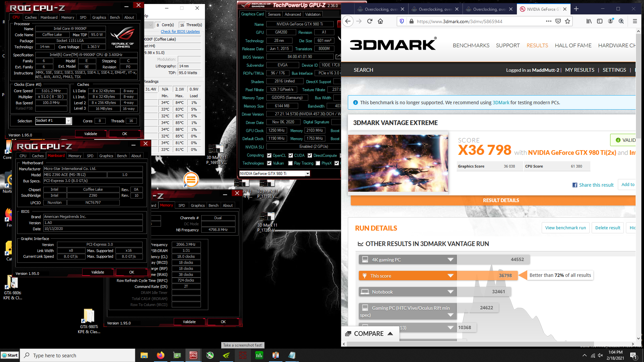Image resolution: width=644 pixels, height=362 pixels.
Task: View site lock security information
Action: click(x=412, y=21)
